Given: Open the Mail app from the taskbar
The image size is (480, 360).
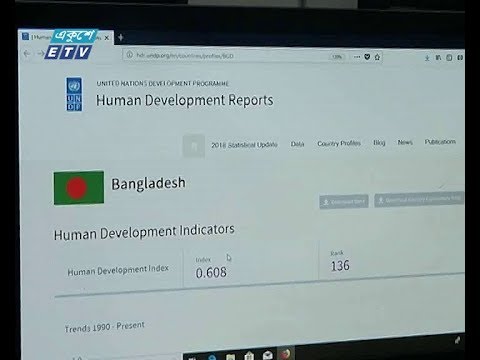Looking at the screenshot, I should point(268,355).
